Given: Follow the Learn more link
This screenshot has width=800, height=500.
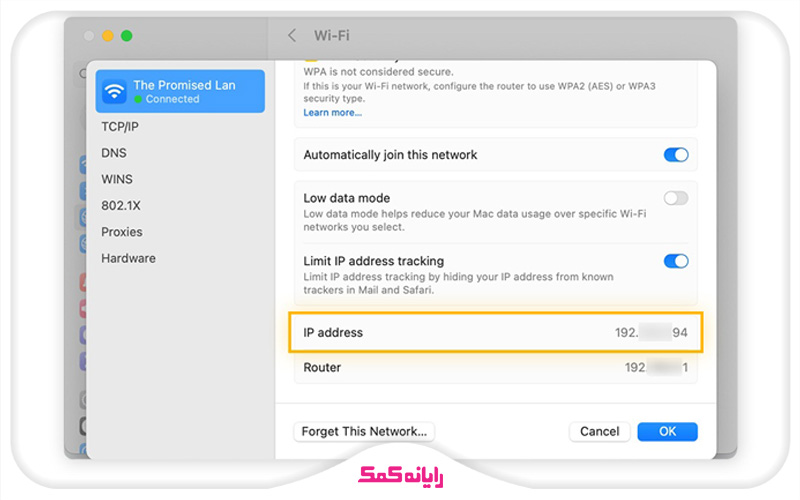Looking at the screenshot, I should [x=332, y=112].
